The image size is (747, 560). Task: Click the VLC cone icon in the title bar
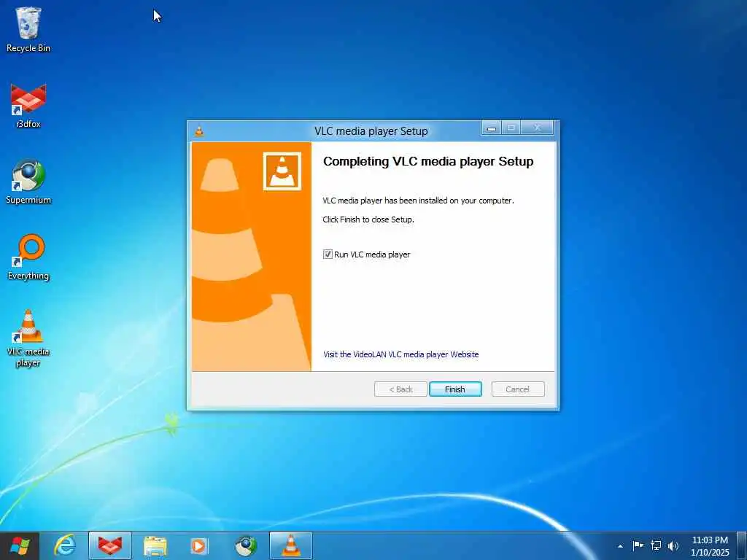click(199, 131)
